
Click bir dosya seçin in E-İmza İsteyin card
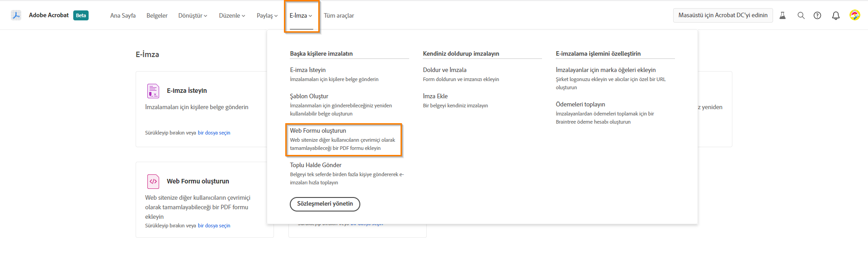(x=214, y=133)
